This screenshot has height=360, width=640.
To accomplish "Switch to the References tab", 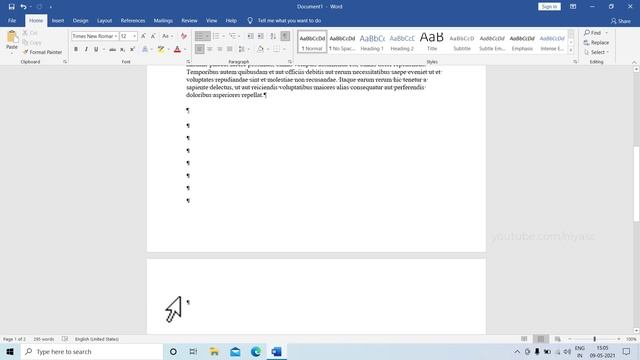I will point(133,20).
